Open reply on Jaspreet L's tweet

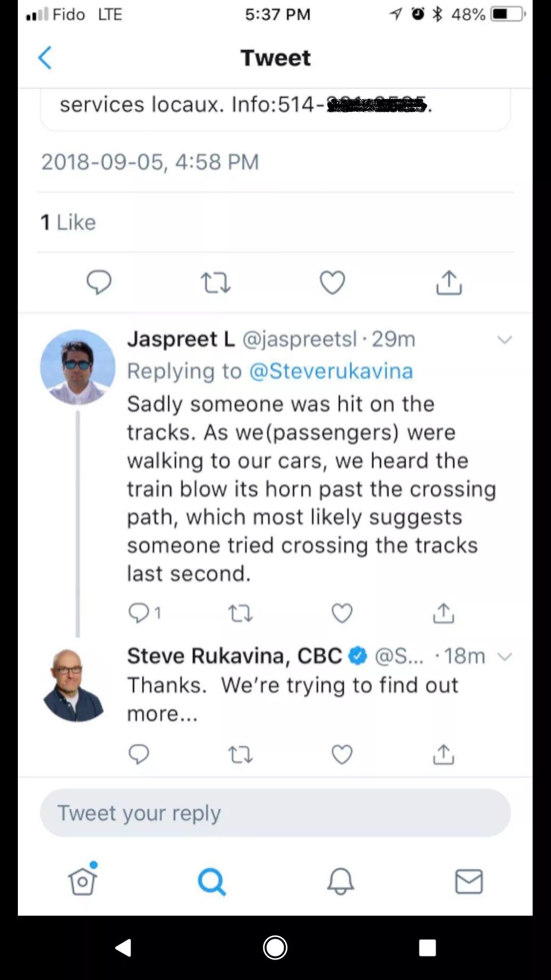[139, 612]
